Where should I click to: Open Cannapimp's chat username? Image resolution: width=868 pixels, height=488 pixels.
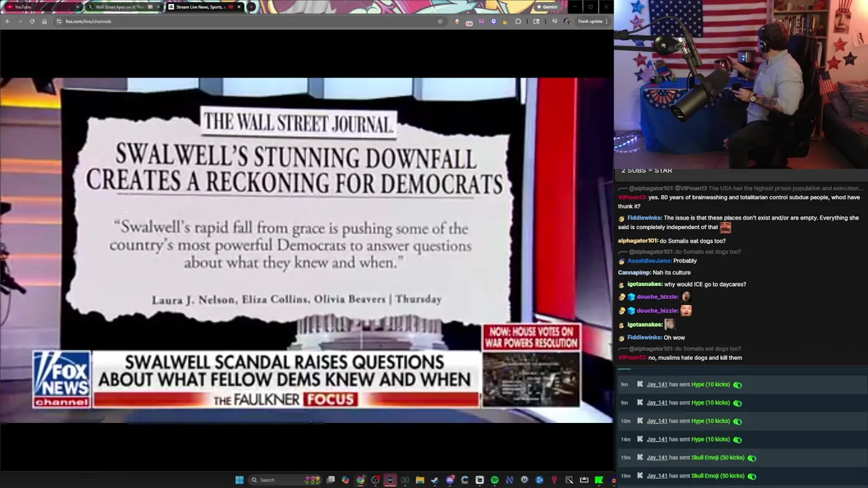tap(634, 272)
